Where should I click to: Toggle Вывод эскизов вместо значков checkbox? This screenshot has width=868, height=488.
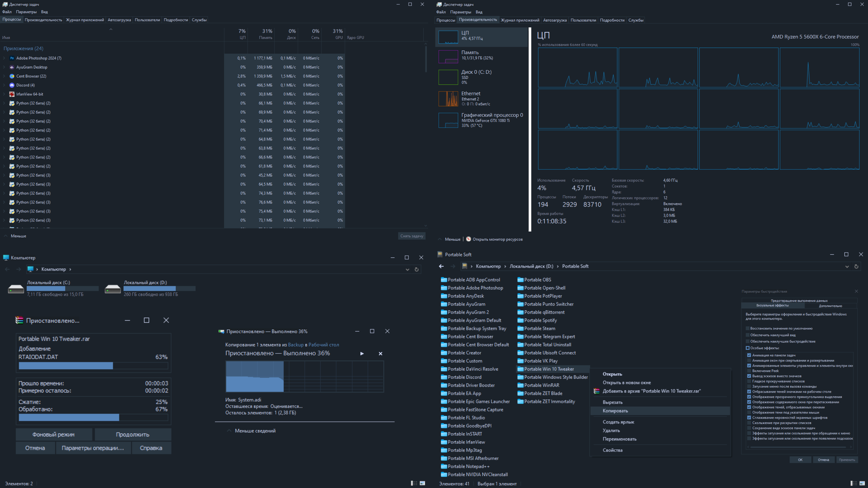click(749, 376)
